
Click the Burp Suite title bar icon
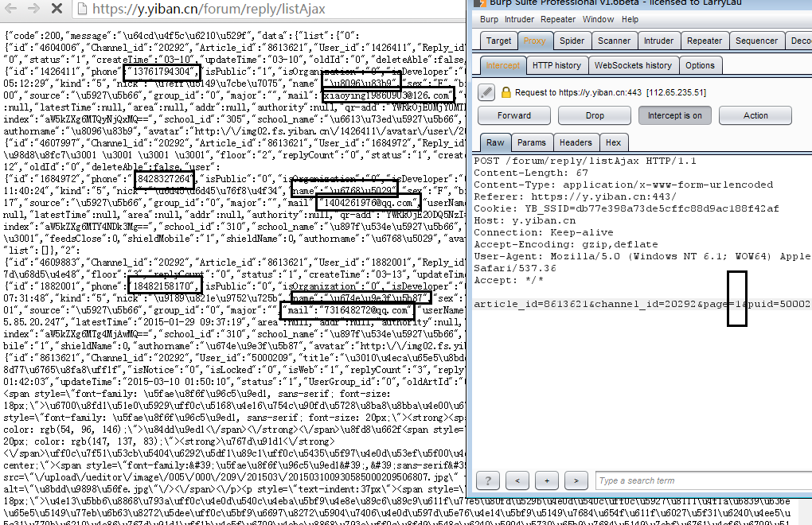pyautogui.click(x=481, y=2)
